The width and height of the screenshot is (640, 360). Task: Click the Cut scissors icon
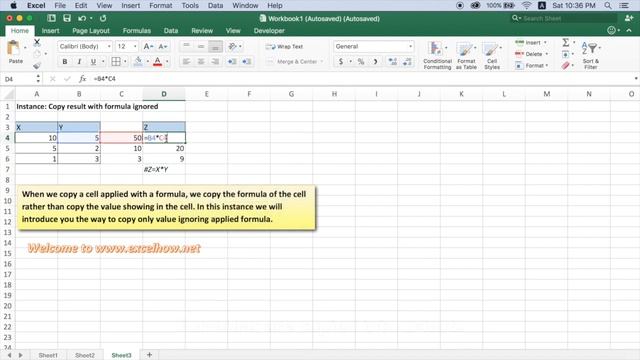click(37, 42)
